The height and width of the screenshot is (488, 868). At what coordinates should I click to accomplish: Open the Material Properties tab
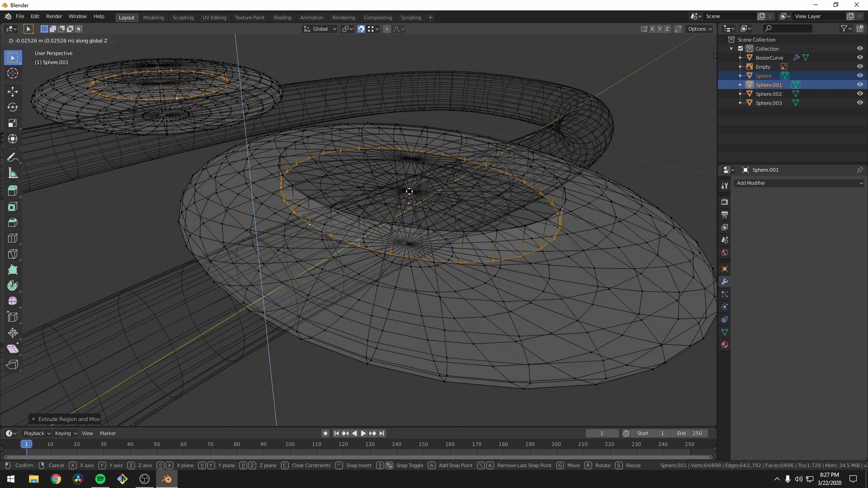point(724,345)
